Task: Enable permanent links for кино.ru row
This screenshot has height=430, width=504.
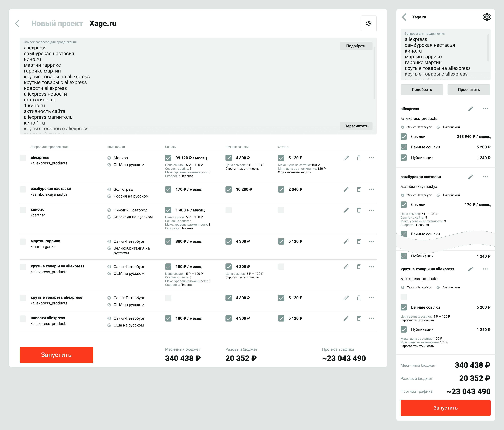Action: pyautogui.click(x=228, y=210)
